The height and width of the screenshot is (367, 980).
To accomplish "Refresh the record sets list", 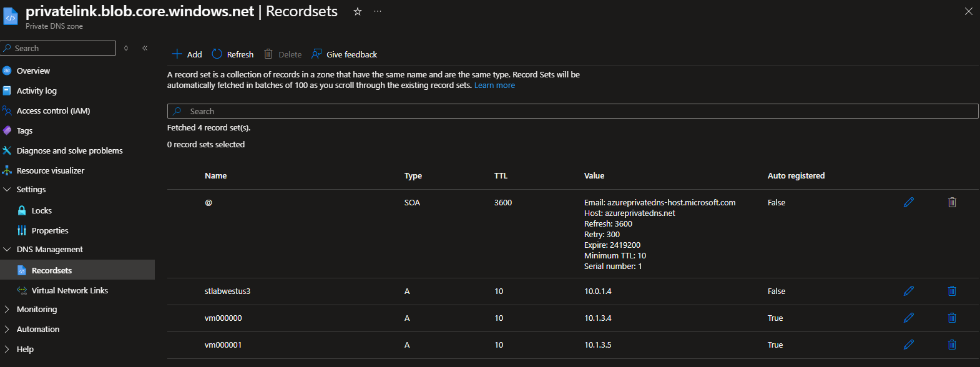I will point(233,54).
